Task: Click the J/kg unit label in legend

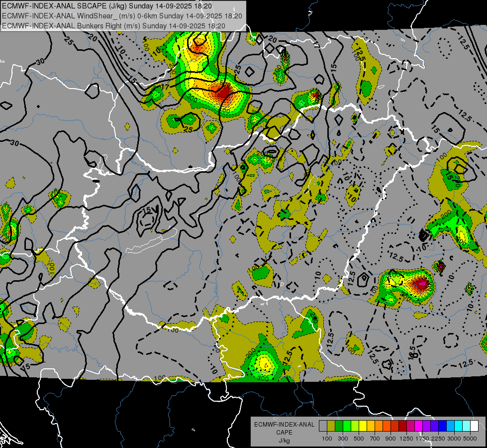Action: click(284, 441)
